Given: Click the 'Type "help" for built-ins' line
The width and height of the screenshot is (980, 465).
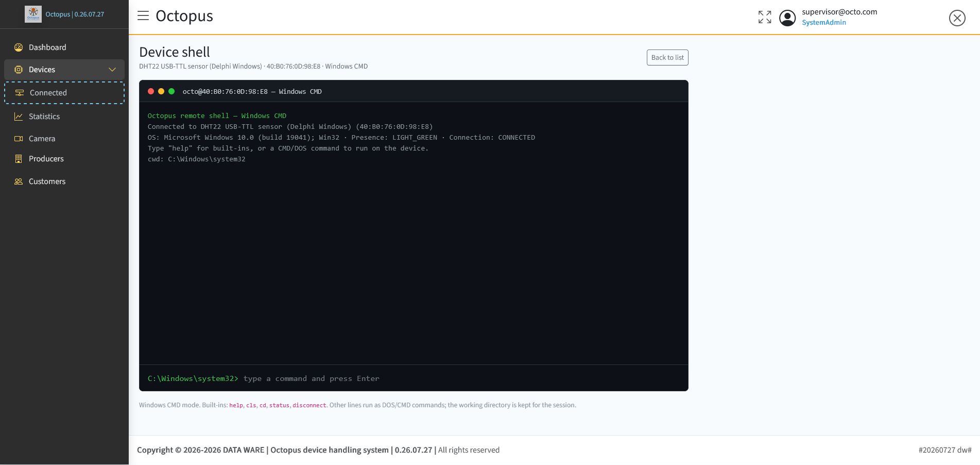Looking at the screenshot, I should 288,148.
